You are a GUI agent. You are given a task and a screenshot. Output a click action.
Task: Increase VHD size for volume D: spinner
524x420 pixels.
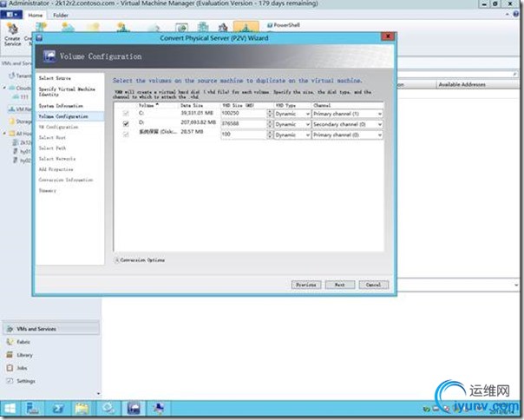[x=270, y=122]
